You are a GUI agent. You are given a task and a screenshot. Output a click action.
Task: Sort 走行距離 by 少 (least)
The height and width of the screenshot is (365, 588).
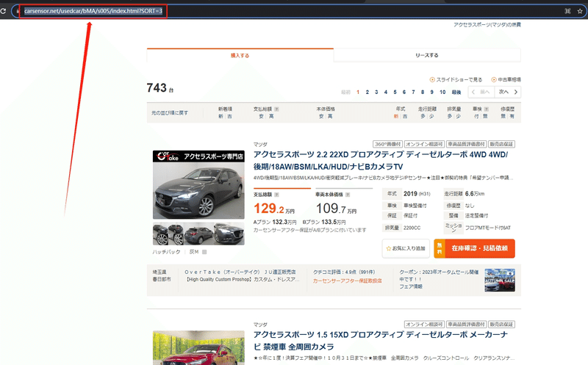click(x=431, y=117)
